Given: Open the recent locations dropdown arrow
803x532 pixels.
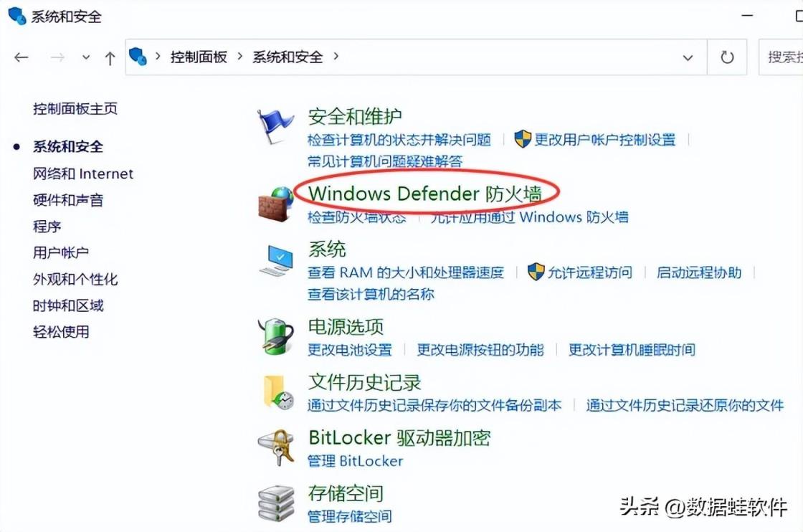Looking at the screenshot, I should pyautogui.click(x=86, y=57).
